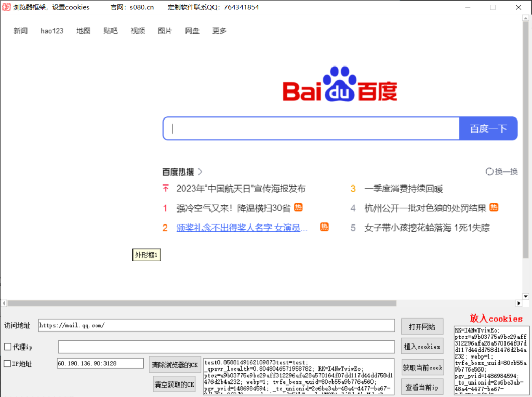Select the 新闻 navigation item
This screenshot has height=397, width=532.
[20, 31]
